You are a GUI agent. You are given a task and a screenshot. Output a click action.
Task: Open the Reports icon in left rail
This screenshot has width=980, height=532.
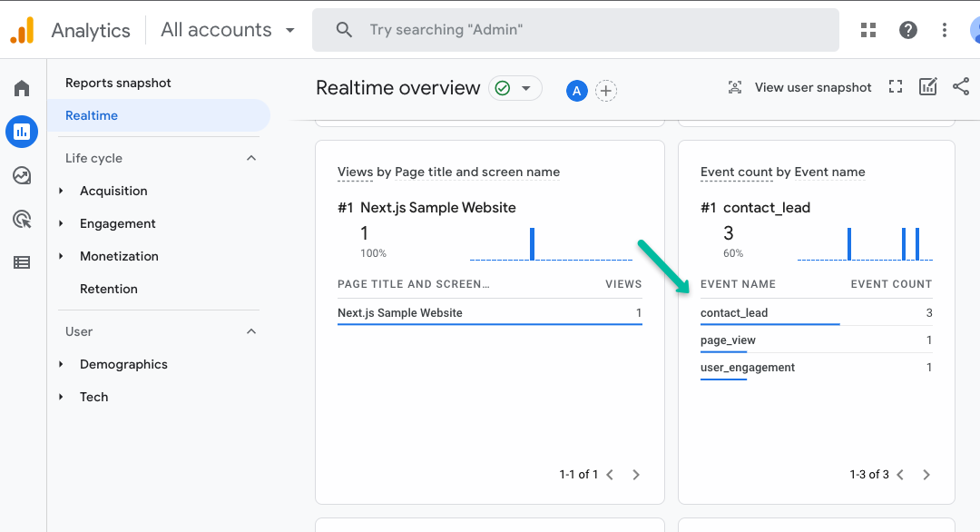click(22, 132)
